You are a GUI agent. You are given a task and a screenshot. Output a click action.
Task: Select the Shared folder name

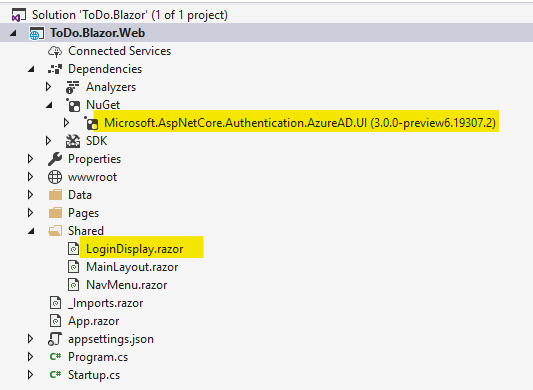pyautogui.click(x=86, y=231)
